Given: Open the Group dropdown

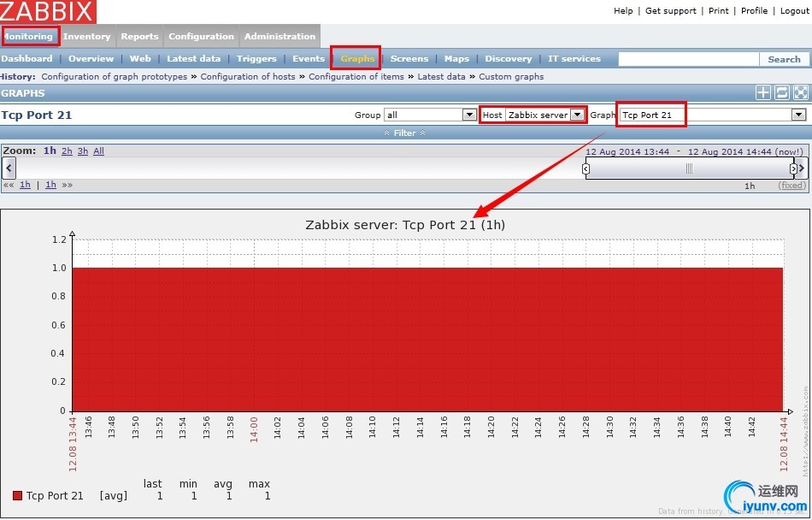Looking at the screenshot, I should click(430, 115).
